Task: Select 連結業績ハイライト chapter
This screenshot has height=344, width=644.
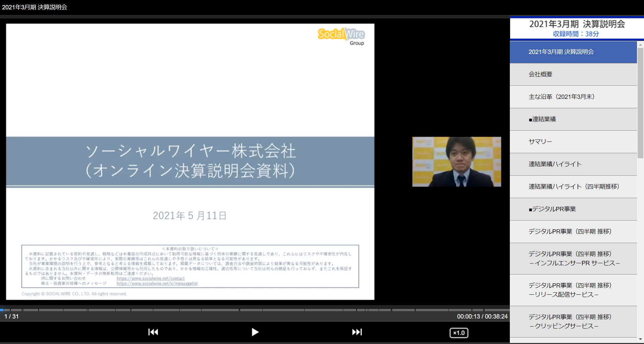Action: click(x=573, y=164)
